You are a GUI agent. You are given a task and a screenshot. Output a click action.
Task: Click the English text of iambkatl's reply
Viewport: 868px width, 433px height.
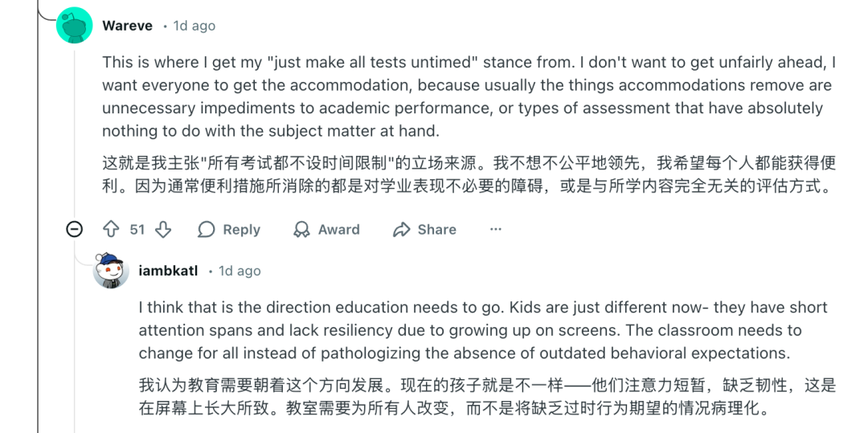point(482,330)
